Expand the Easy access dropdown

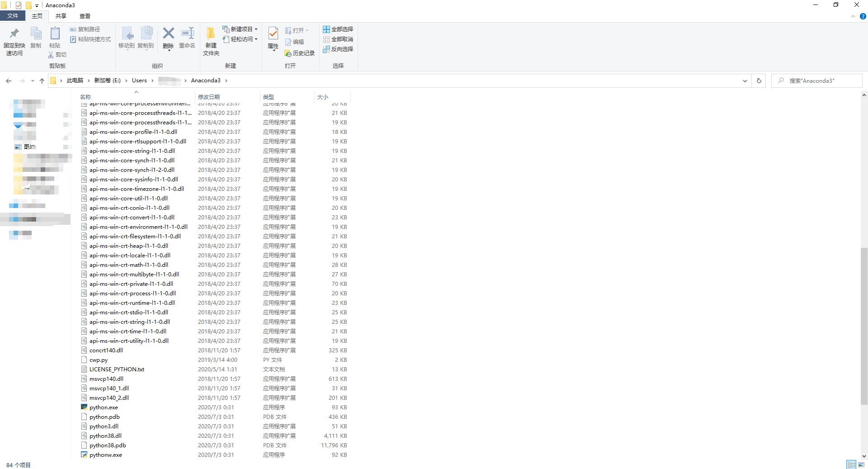(256, 39)
